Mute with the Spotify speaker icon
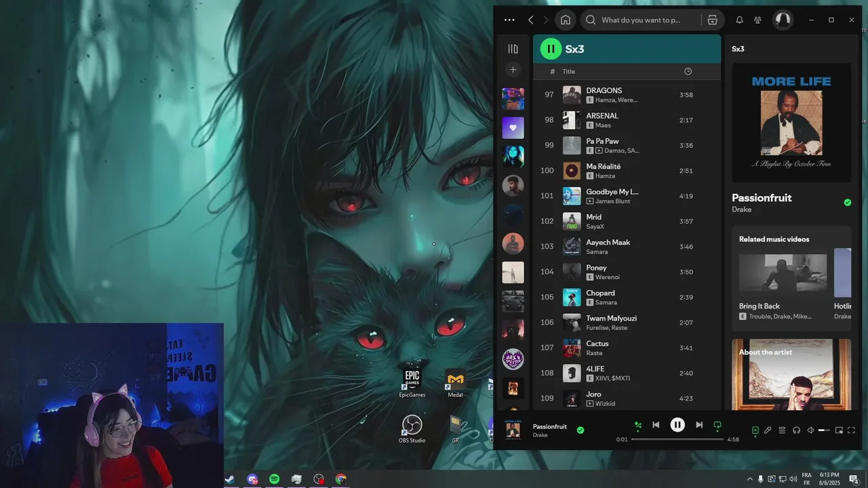This screenshot has width=868, height=488. (810, 430)
